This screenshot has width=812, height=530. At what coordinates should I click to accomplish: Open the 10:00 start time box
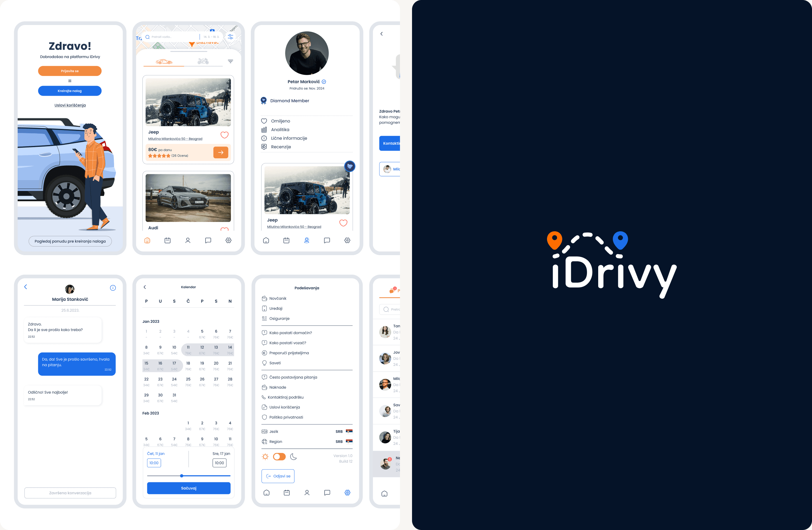154,463
